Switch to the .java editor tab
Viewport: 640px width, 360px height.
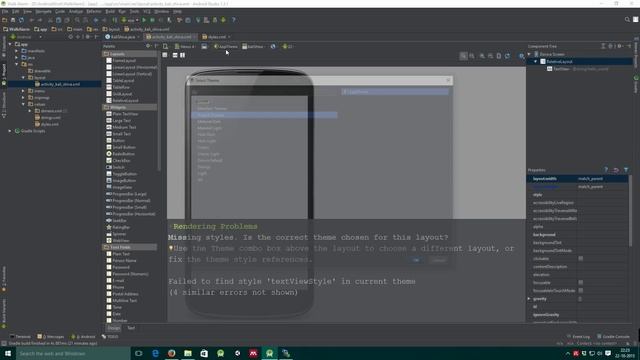[x=122, y=37]
